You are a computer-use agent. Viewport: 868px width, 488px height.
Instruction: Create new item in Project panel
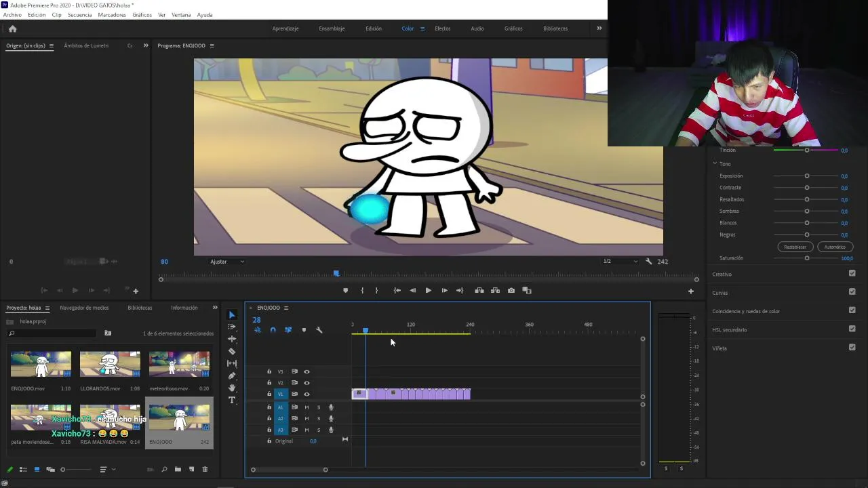(191, 469)
